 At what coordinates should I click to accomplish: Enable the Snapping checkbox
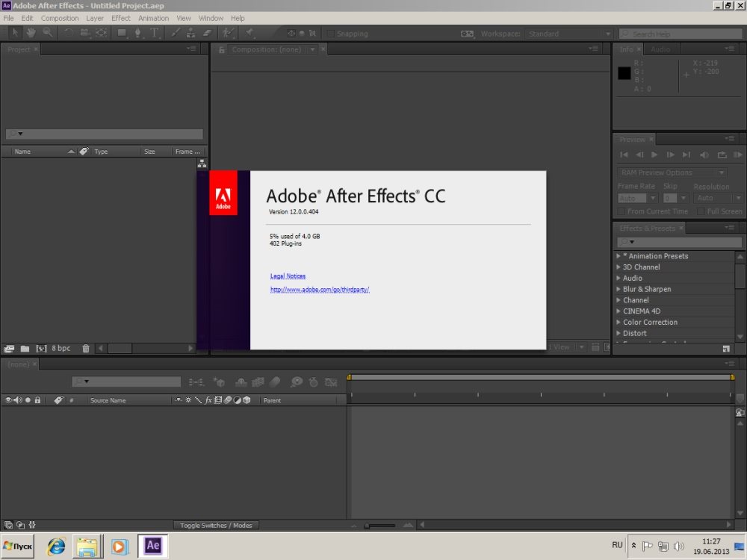(x=330, y=34)
